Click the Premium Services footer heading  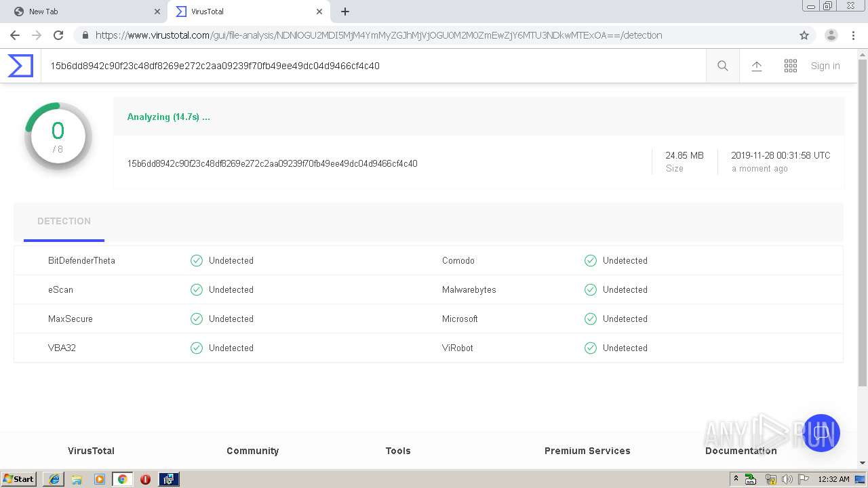click(x=587, y=451)
